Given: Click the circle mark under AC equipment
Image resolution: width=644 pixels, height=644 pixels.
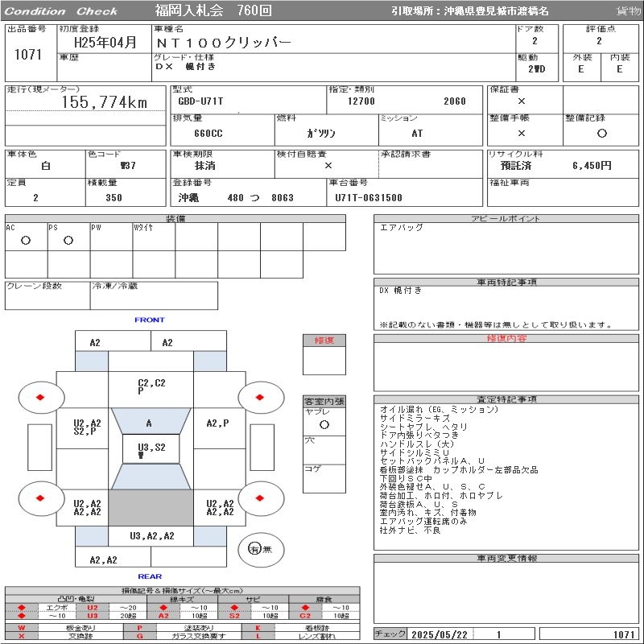Looking at the screenshot, I should click(x=26, y=241).
